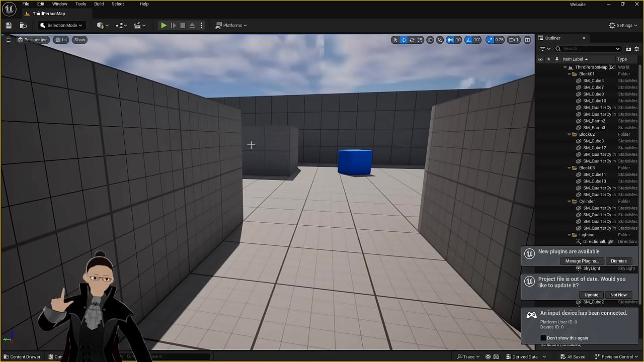This screenshot has height=362, width=644.
Task: Click the Manage Plugins button
Action: pos(582,261)
